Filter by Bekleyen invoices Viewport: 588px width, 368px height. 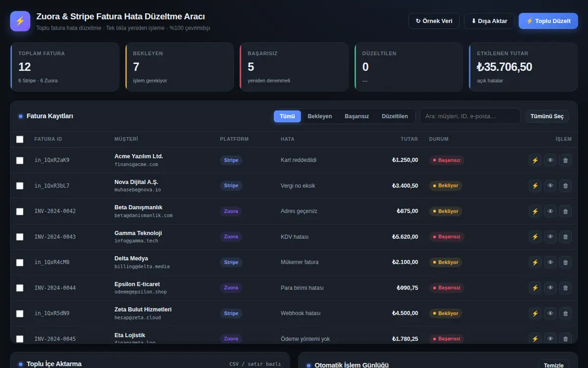[319, 116]
